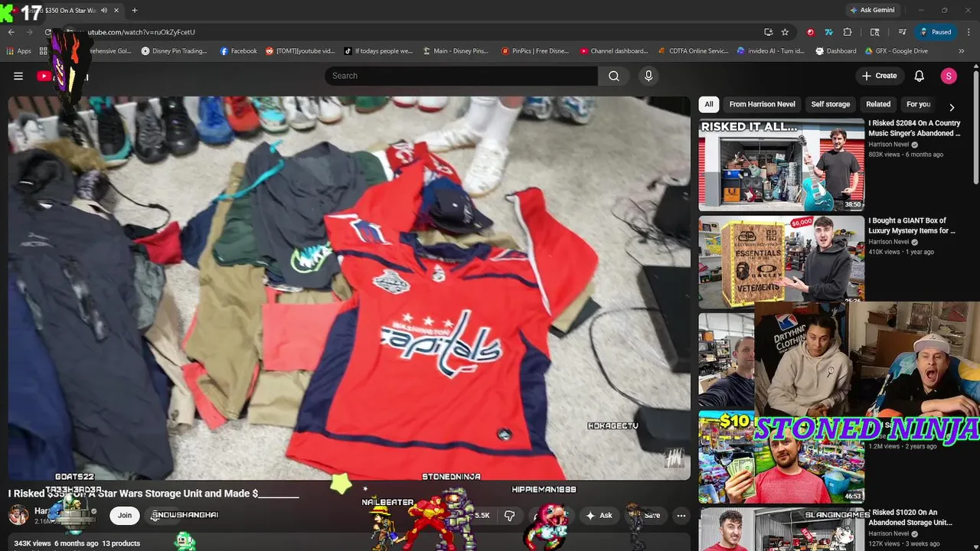Open the YouTube hamburger guide menu
Screen dimensions: 980x551
click(x=18, y=76)
